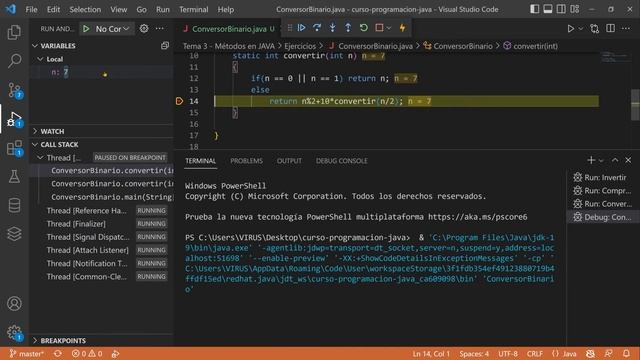This screenshot has width=640, height=360.
Task: Open the Manage gear menu
Action: tap(14, 332)
